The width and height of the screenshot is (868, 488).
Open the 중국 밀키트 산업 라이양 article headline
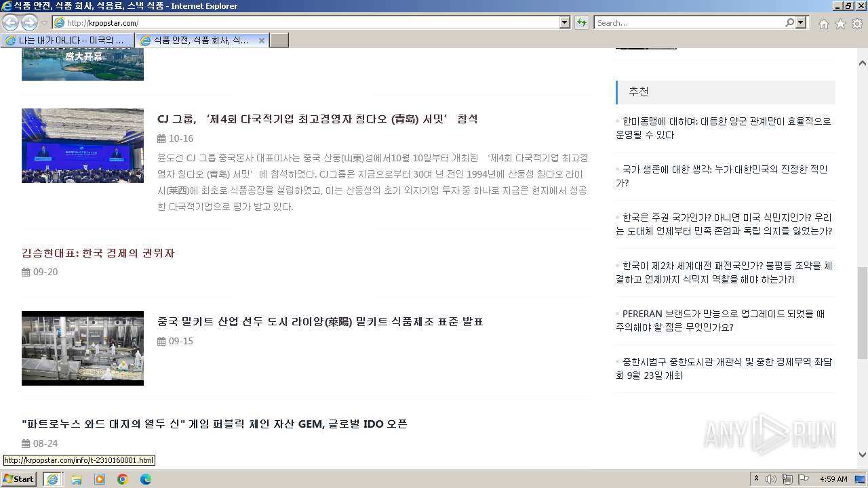tap(320, 321)
